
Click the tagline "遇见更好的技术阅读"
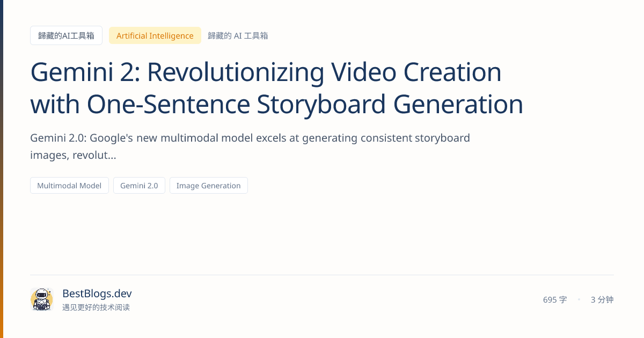click(96, 307)
